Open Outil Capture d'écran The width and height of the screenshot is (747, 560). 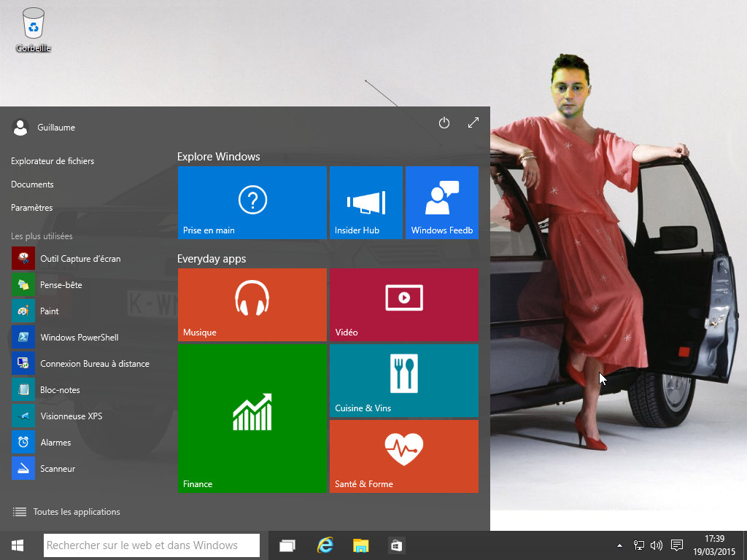[x=80, y=259]
